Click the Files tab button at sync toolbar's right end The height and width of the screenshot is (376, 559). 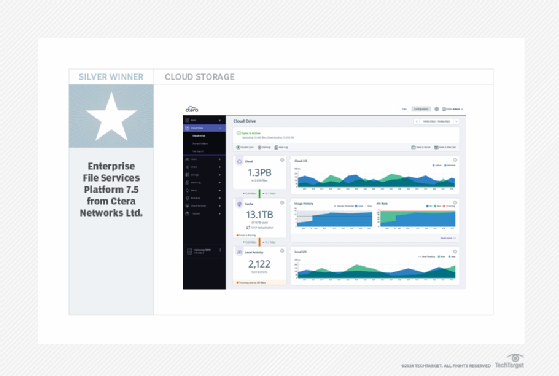[x=445, y=147]
